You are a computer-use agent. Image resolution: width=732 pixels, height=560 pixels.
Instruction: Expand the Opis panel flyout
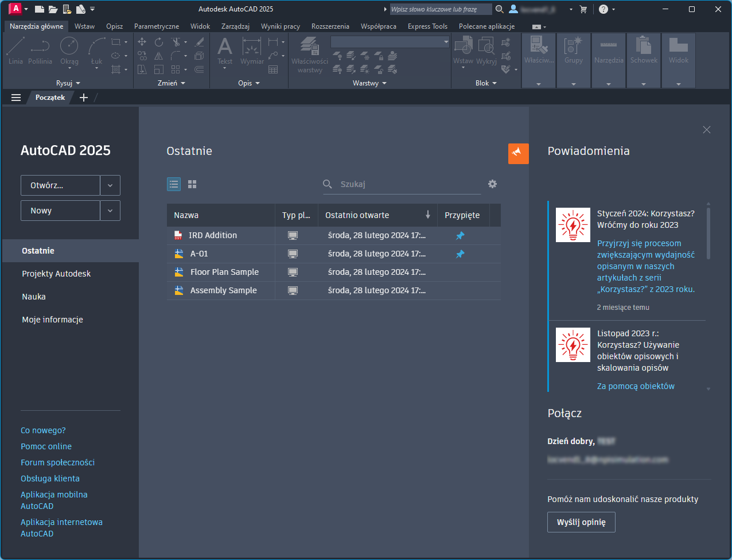249,83
